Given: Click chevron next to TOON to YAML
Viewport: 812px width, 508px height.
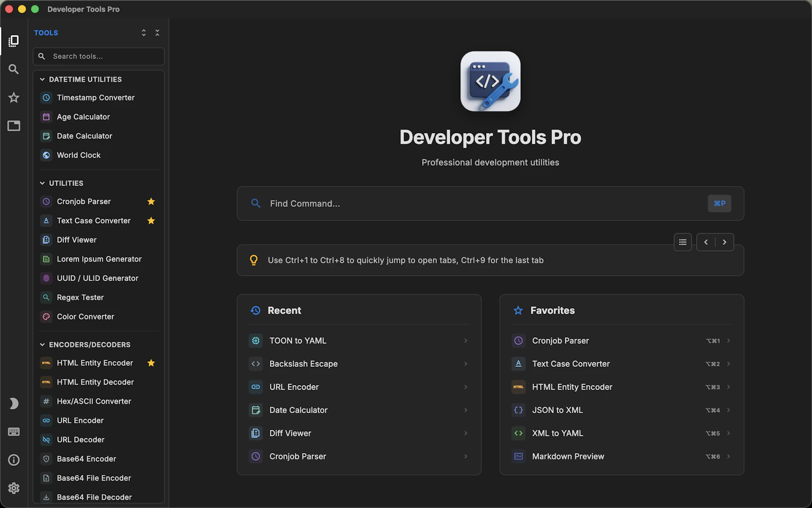Looking at the screenshot, I should tap(465, 341).
